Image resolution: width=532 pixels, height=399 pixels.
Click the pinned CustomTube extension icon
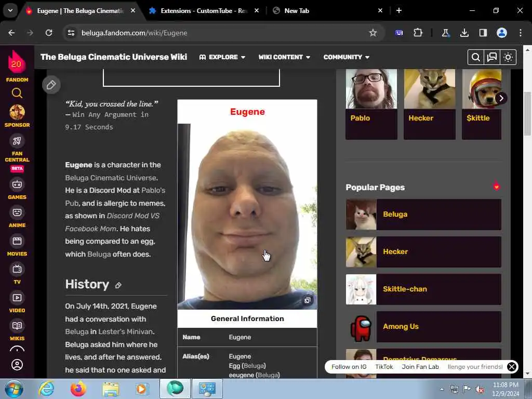click(399, 33)
